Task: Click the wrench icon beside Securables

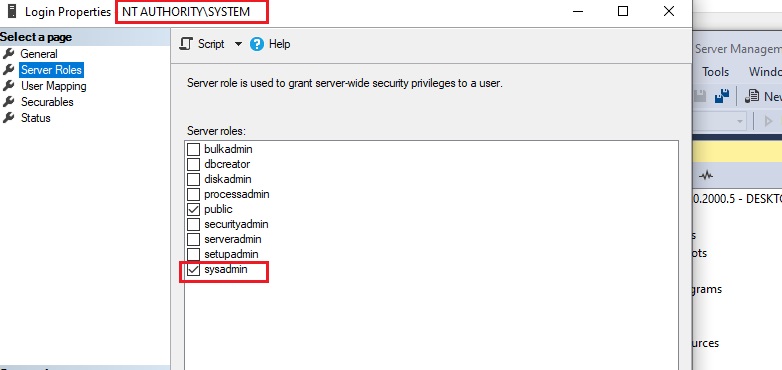Action: (8, 101)
